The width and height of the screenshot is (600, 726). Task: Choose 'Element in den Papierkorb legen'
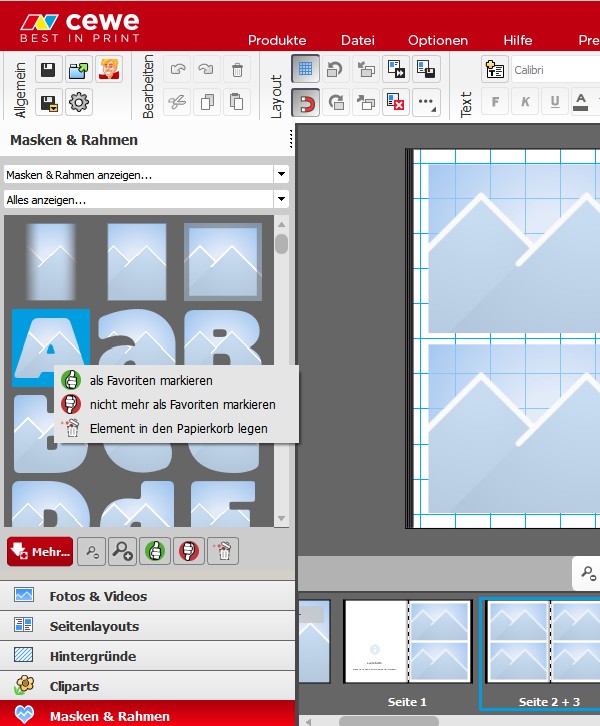(x=178, y=428)
